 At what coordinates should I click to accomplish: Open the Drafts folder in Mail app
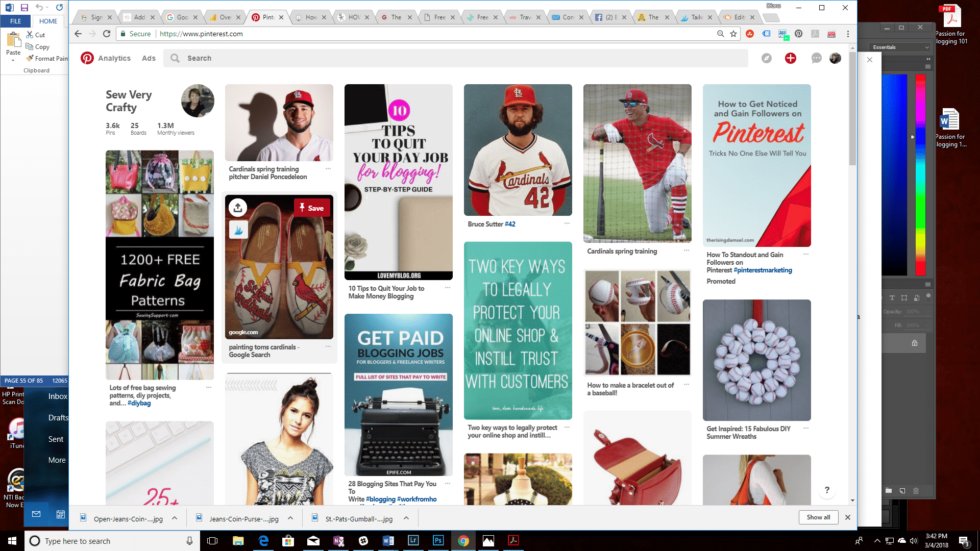pyautogui.click(x=58, y=417)
